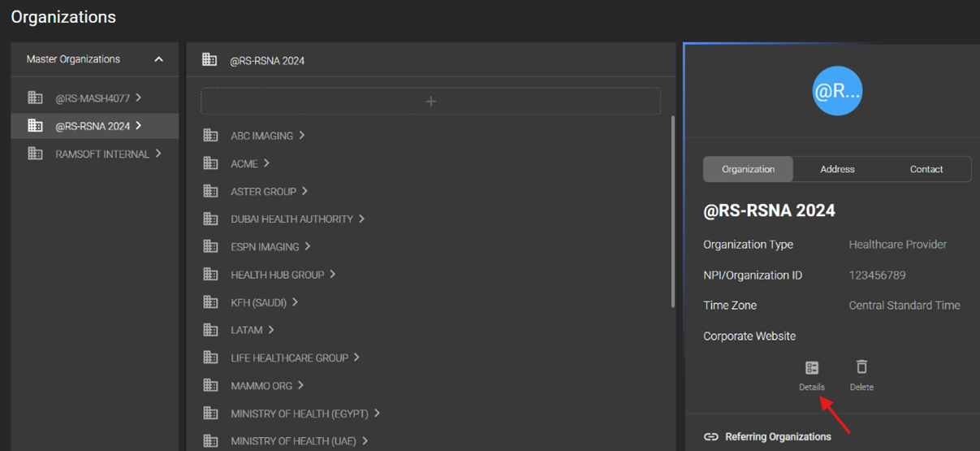Switch to the Address tab
980x451 pixels.
tap(837, 169)
